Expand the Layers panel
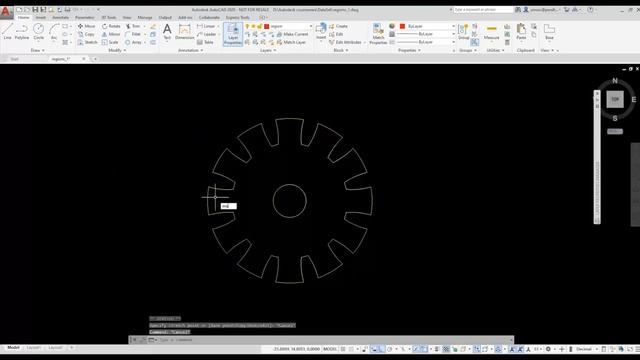Screen dimensions: 640x360 [268, 51]
